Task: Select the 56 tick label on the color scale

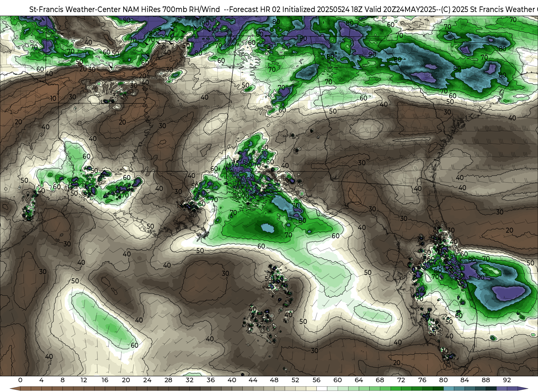Action: tap(316, 380)
